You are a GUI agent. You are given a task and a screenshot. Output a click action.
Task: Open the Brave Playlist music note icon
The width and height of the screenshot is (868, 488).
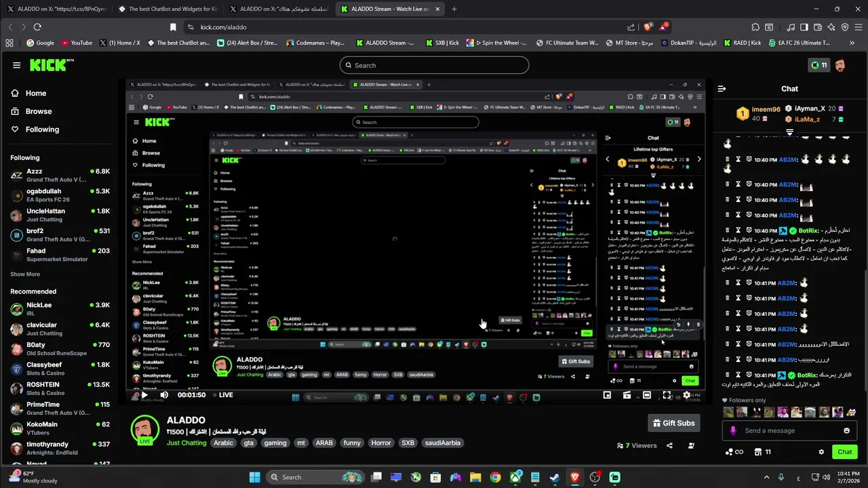pos(791,27)
